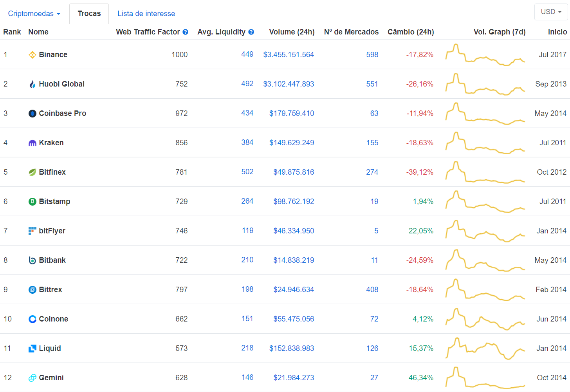Open Binance 24h volume details
The height and width of the screenshot is (392, 570).
pos(289,54)
